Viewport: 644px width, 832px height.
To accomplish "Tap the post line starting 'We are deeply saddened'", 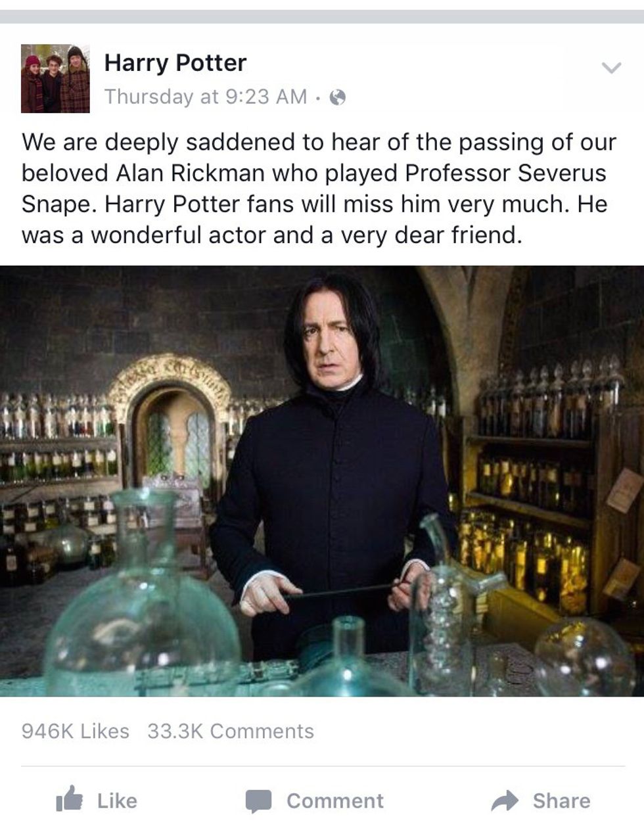I will tap(319, 142).
